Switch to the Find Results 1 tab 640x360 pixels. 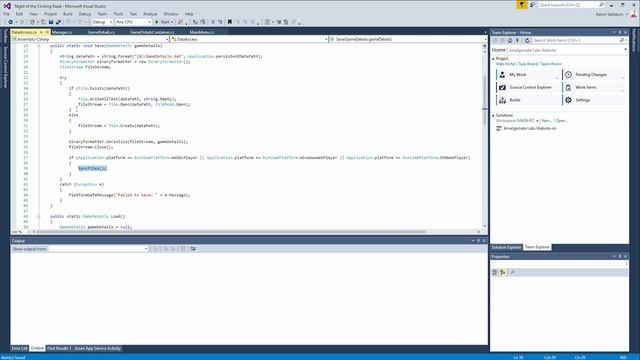pos(59,349)
